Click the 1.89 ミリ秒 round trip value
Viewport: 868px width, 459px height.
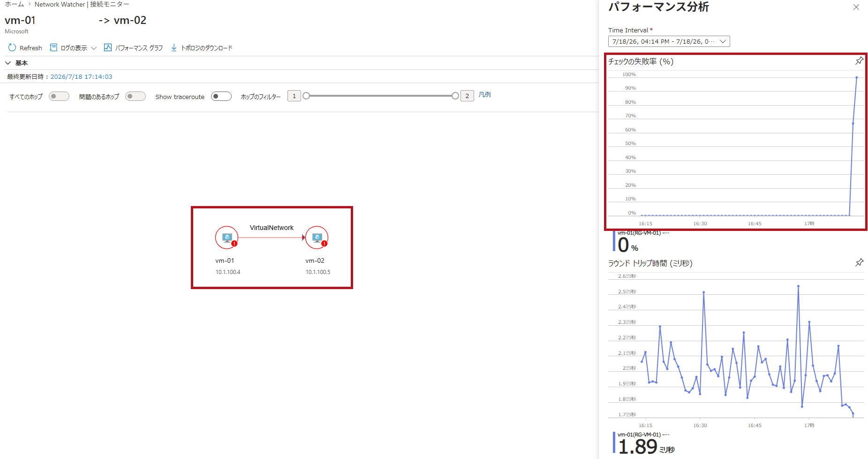tap(646, 447)
